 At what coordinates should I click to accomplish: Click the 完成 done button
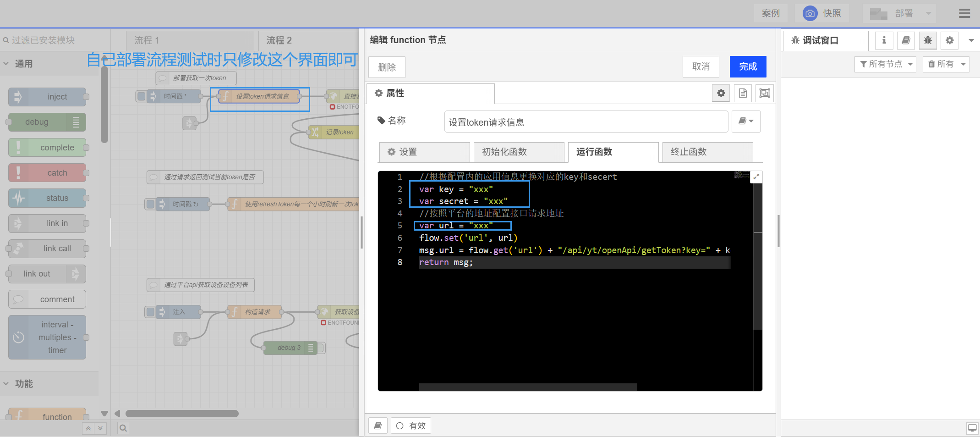click(748, 66)
